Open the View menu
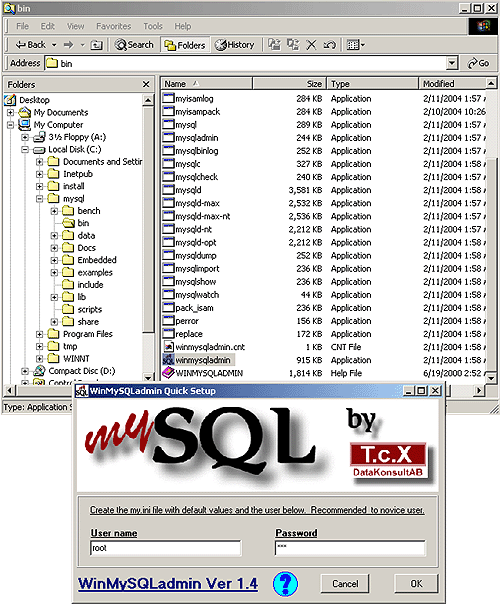The image size is (500, 604). (x=76, y=26)
